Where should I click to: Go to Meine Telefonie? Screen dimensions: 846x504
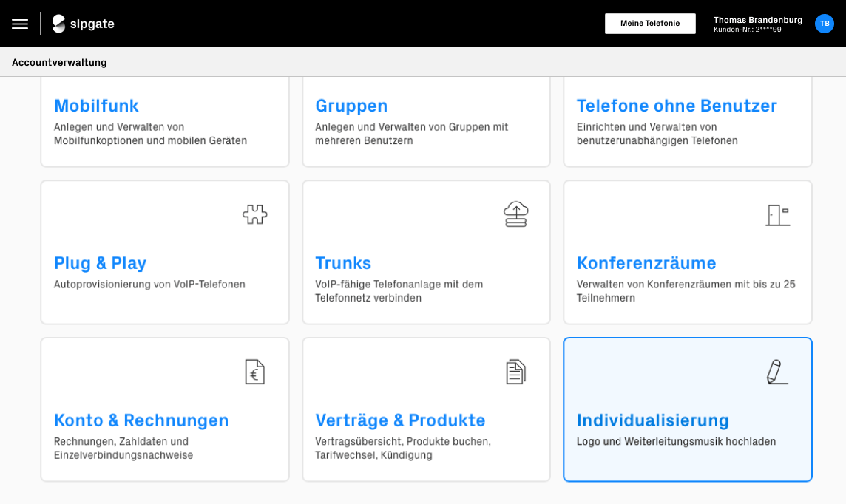650,24
